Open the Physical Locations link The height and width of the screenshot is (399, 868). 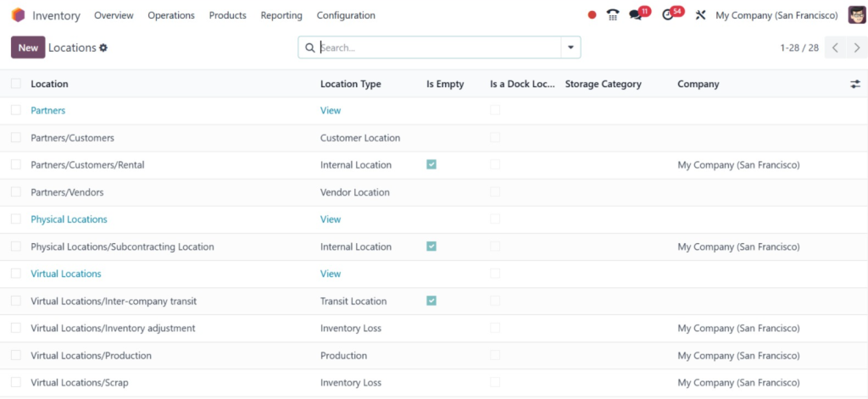coord(70,219)
